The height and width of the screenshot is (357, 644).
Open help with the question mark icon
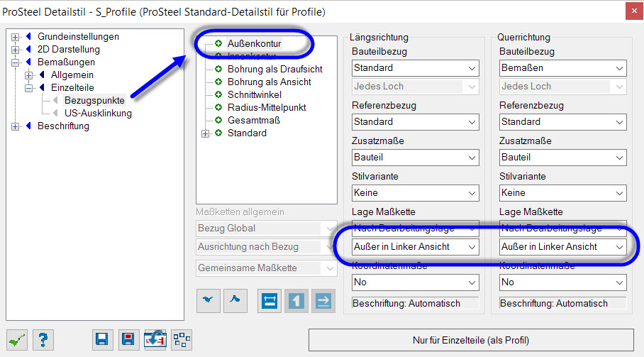coord(43,340)
